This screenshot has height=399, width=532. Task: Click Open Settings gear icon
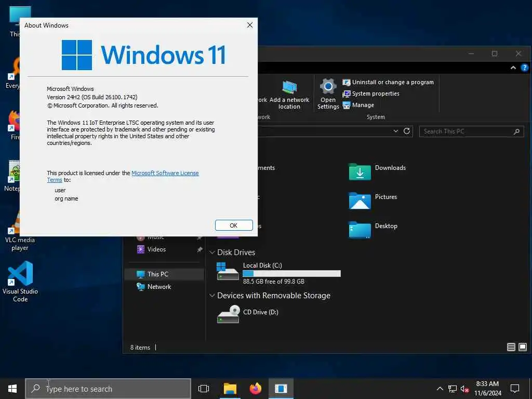click(x=328, y=87)
